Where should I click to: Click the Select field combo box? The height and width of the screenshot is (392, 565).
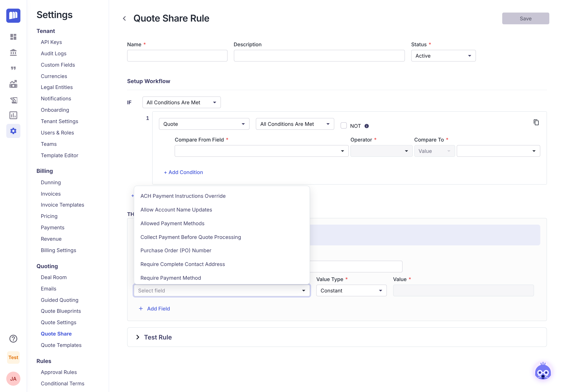(222, 290)
